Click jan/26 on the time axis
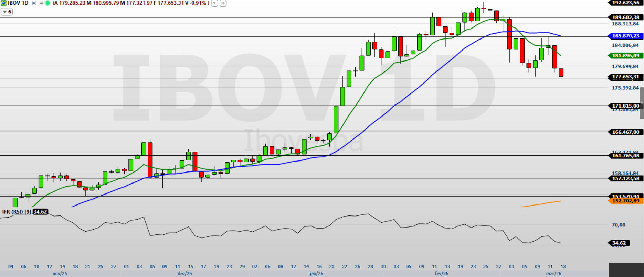This screenshot has height=277, width=644. (316, 274)
